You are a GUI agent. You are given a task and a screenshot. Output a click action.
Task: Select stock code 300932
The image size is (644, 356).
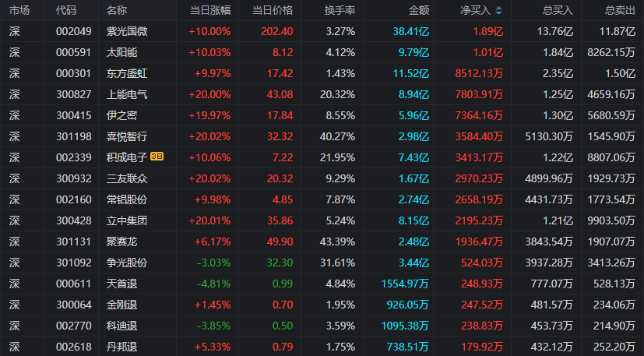click(x=73, y=178)
